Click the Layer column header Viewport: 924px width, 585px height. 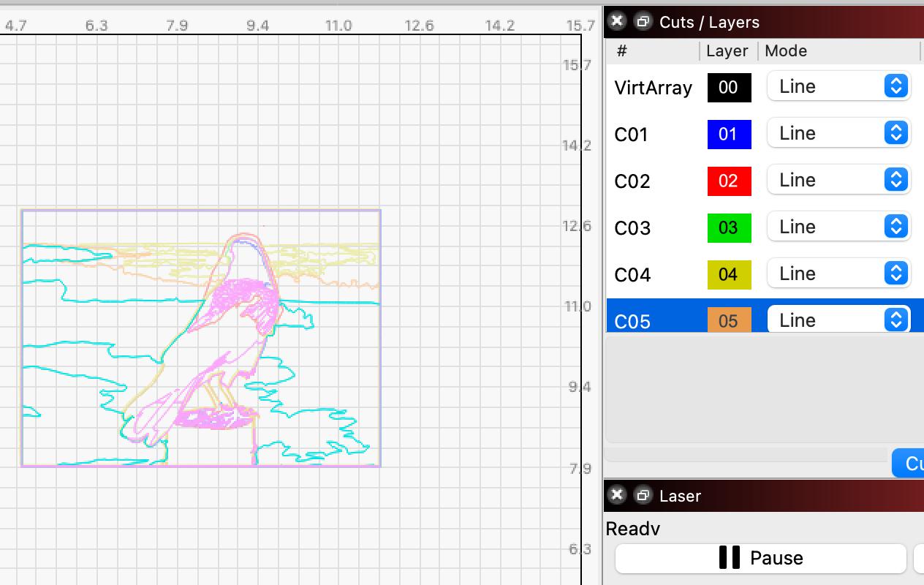click(x=727, y=51)
